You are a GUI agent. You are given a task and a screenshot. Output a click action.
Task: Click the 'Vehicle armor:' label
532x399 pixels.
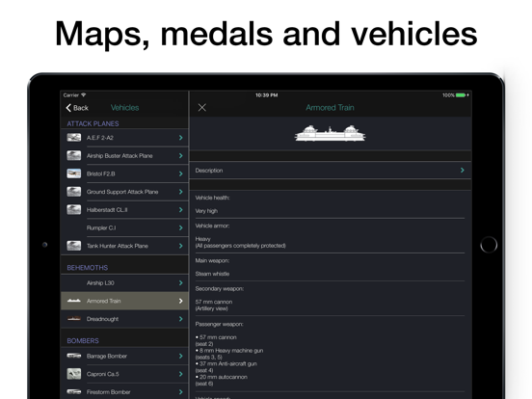212,226
